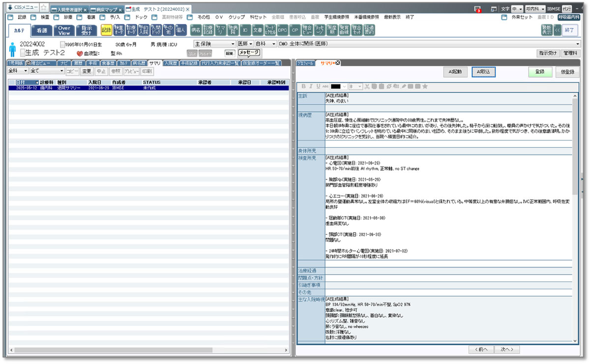Open the black text color swatch
Viewport: 590px width, 364px height.
coord(336,86)
